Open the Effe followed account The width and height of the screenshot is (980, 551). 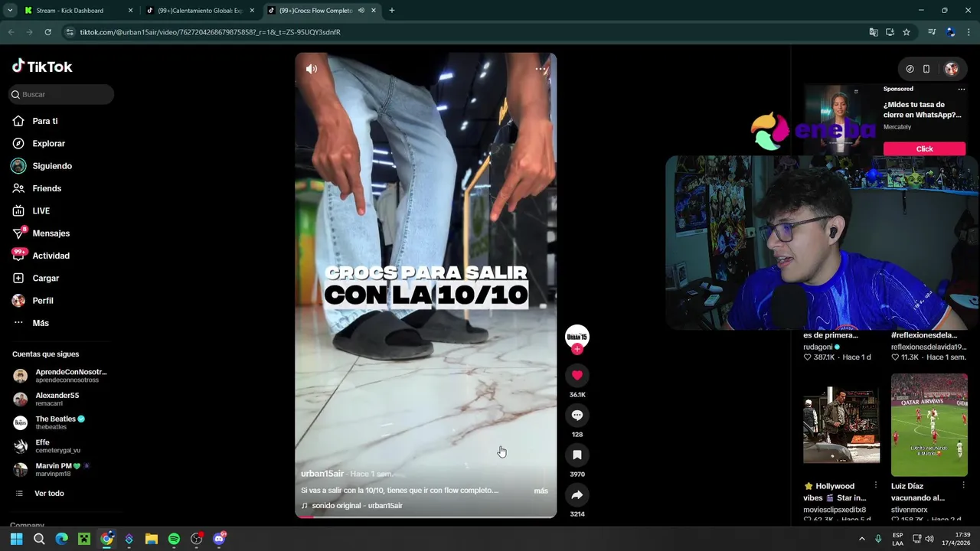61,446
